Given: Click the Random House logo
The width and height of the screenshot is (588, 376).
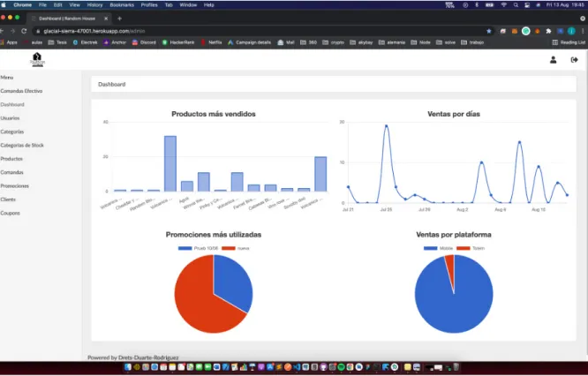Looking at the screenshot, I should [x=37, y=60].
